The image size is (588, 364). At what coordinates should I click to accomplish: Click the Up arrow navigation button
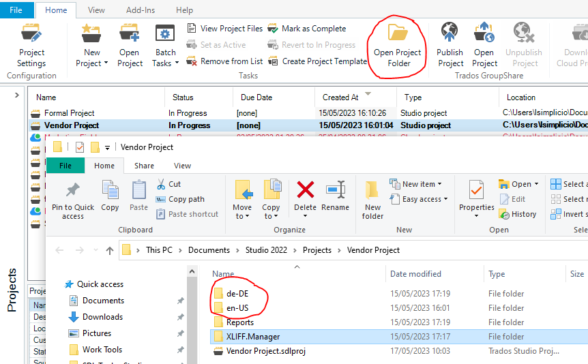click(x=110, y=250)
